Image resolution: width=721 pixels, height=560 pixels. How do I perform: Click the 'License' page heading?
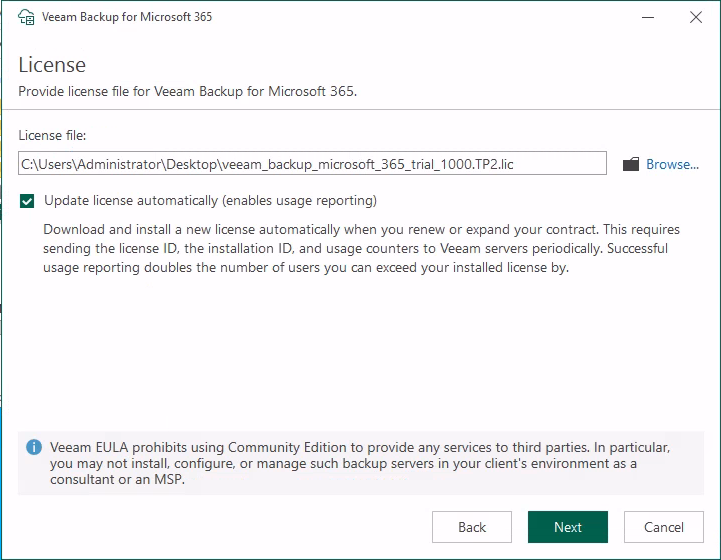pos(52,65)
